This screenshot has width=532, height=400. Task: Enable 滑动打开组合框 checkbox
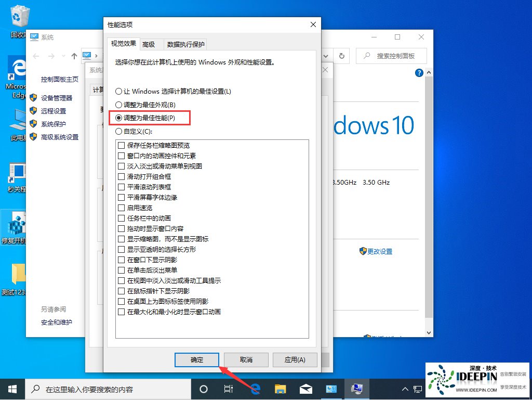121,176
